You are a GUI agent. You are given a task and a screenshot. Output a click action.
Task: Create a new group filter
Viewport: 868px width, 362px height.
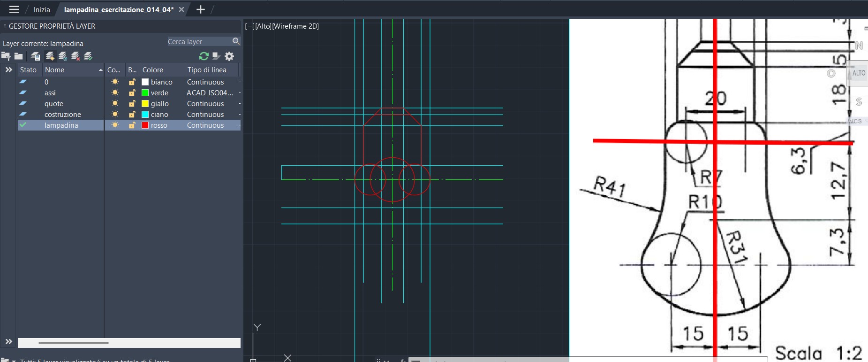coord(18,56)
